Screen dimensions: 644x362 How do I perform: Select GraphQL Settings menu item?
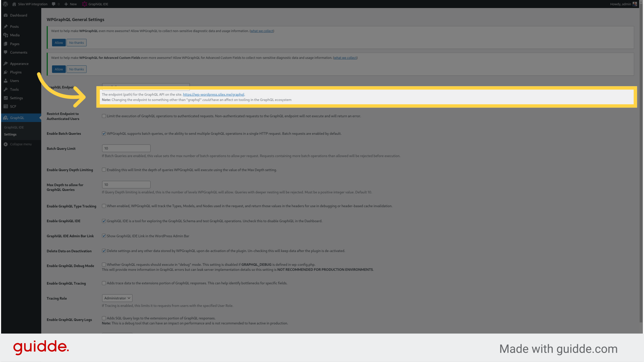click(x=10, y=134)
